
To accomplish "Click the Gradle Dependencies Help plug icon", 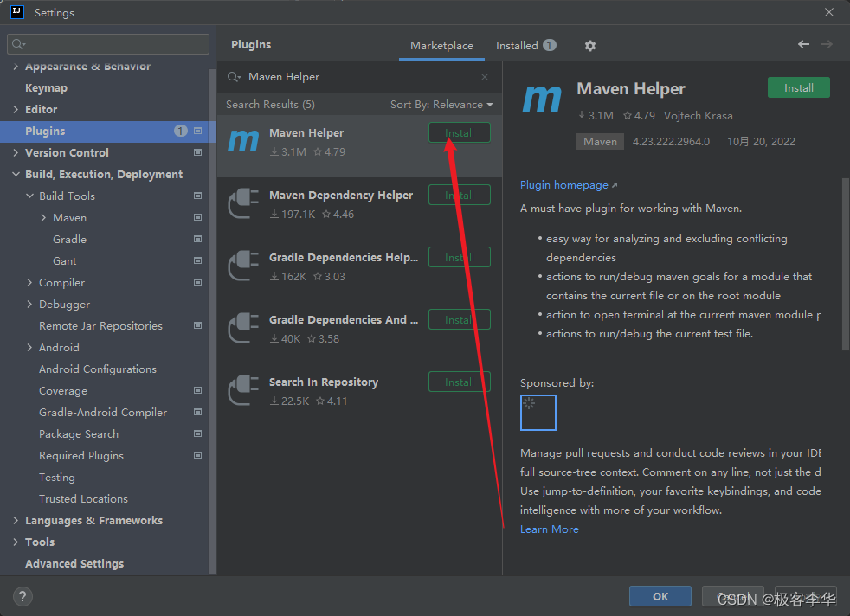I will tap(243, 266).
